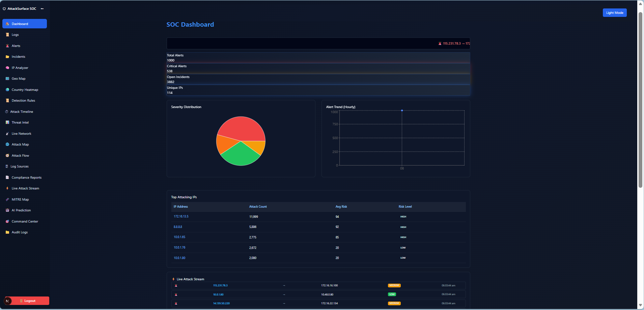
Task: Click the Incidents folder icon
Action: coord(7,57)
